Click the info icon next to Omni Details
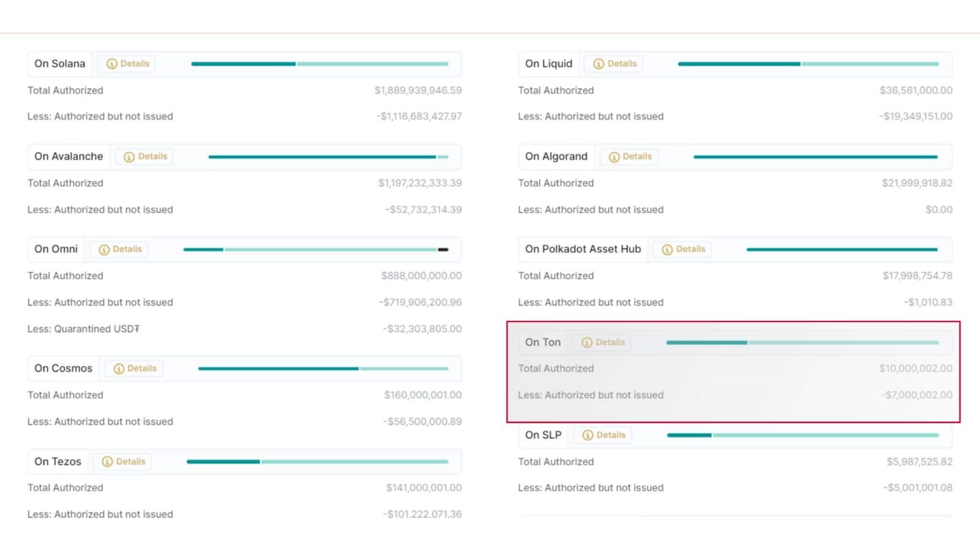The height and width of the screenshot is (551, 980). point(104,249)
